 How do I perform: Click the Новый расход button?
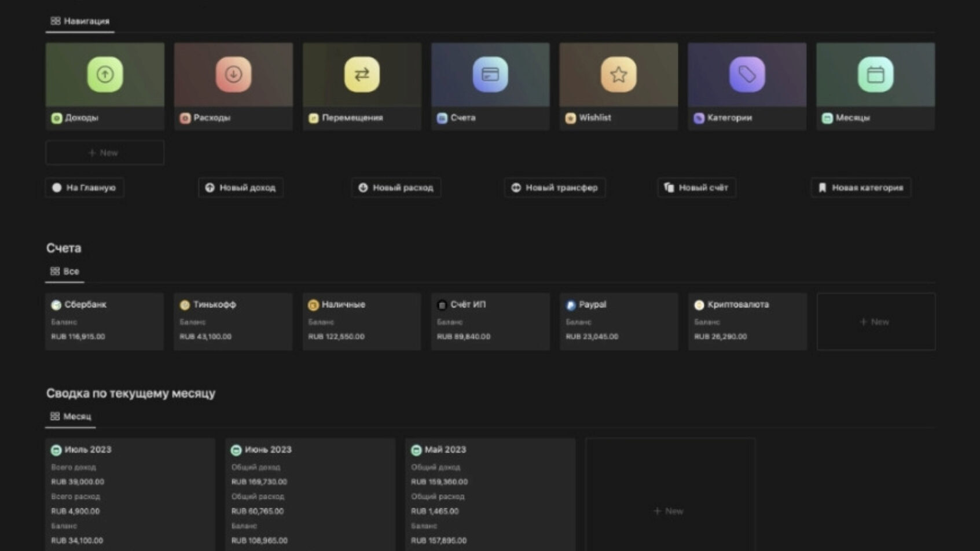[x=396, y=188]
